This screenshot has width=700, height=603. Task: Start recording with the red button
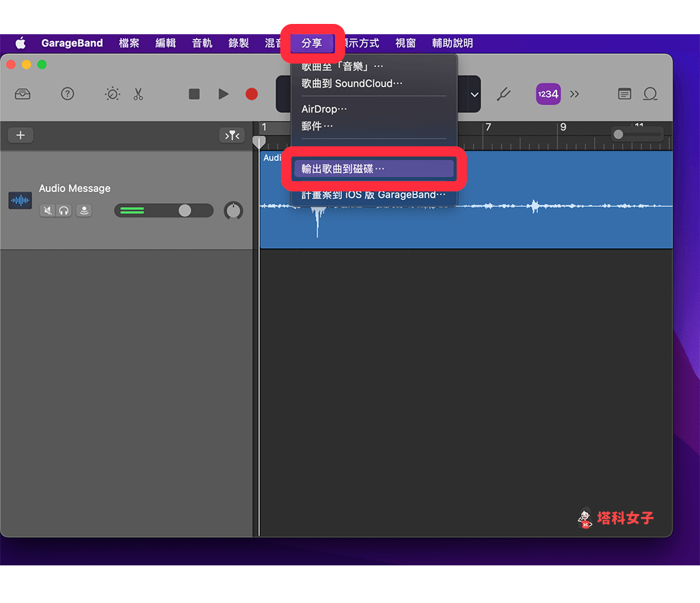(252, 94)
